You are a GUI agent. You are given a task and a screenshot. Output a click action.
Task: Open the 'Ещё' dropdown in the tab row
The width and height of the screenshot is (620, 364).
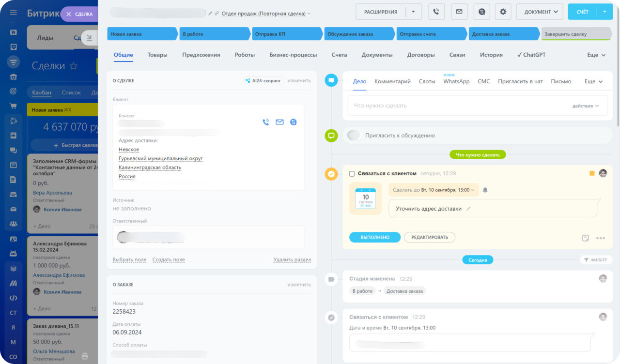click(595, 55)
